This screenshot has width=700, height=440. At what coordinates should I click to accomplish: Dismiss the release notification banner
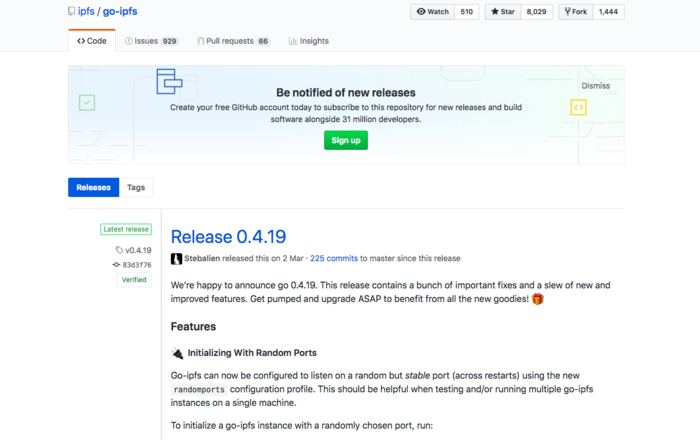595,86
